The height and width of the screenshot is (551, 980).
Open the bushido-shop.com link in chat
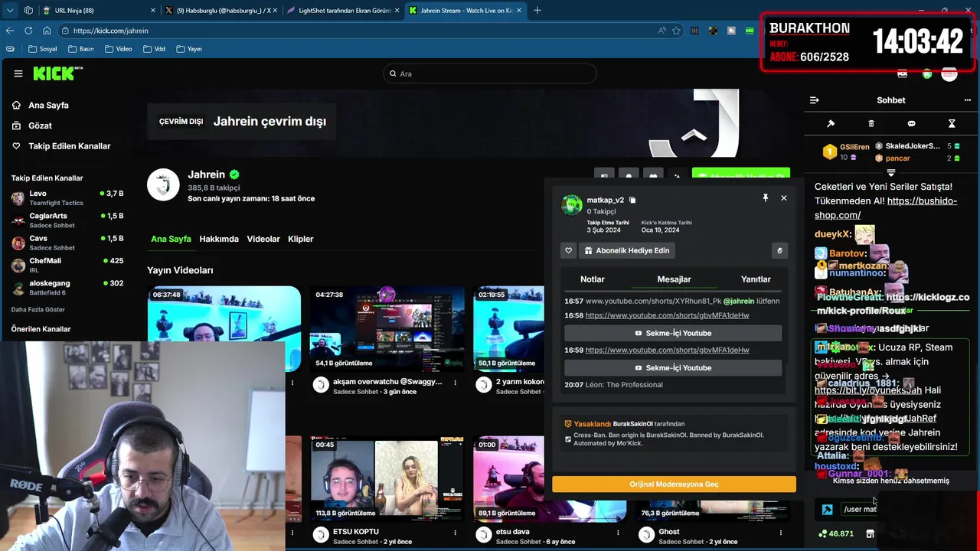tap(885, 208)
